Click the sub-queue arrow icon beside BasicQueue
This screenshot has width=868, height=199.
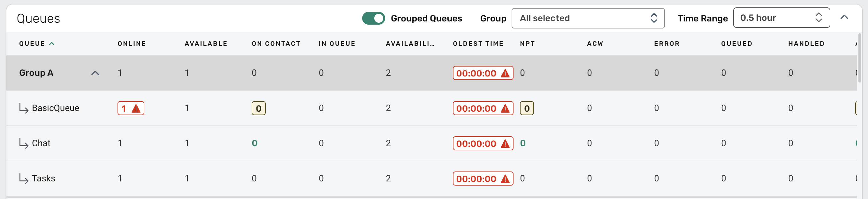24,108
